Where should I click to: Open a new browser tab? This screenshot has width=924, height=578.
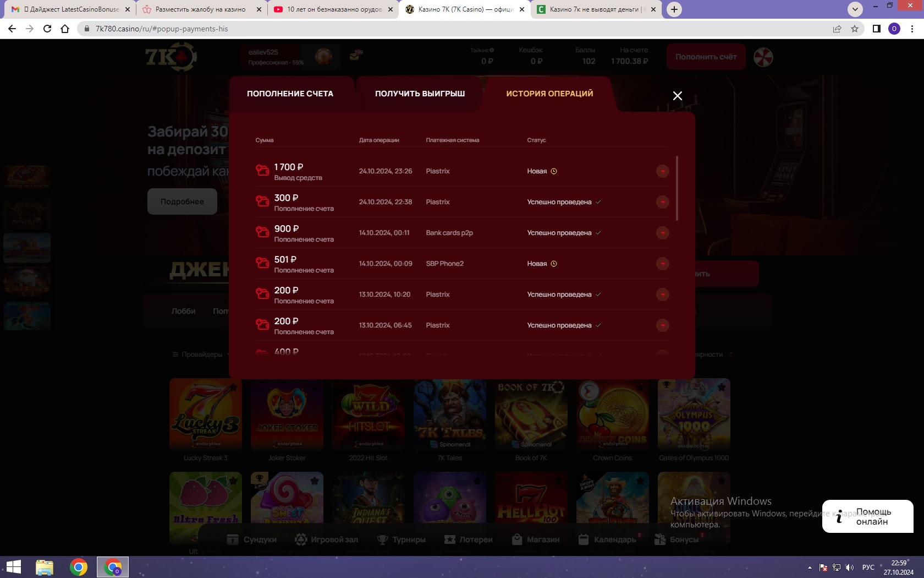point(674,9)
